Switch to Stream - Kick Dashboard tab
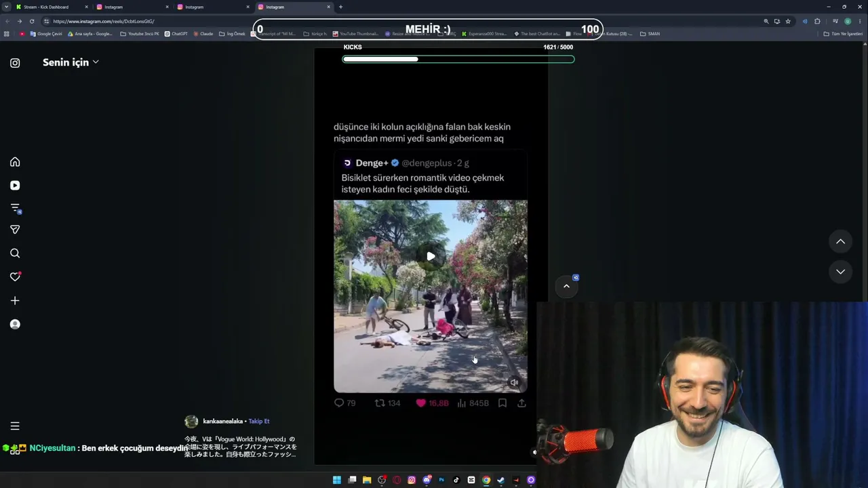This screenshot has height=488, width=868. tap(51, 7)
